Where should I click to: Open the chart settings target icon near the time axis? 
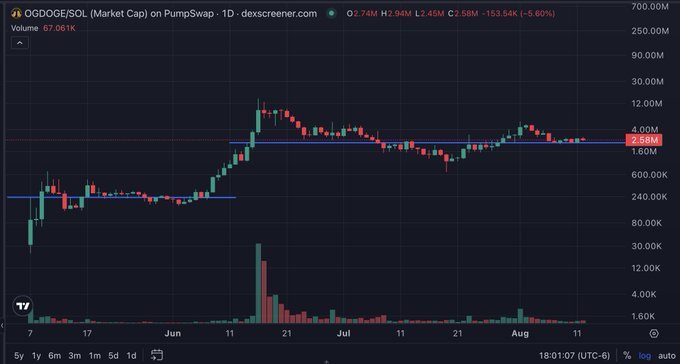click(x=654, y=334)
